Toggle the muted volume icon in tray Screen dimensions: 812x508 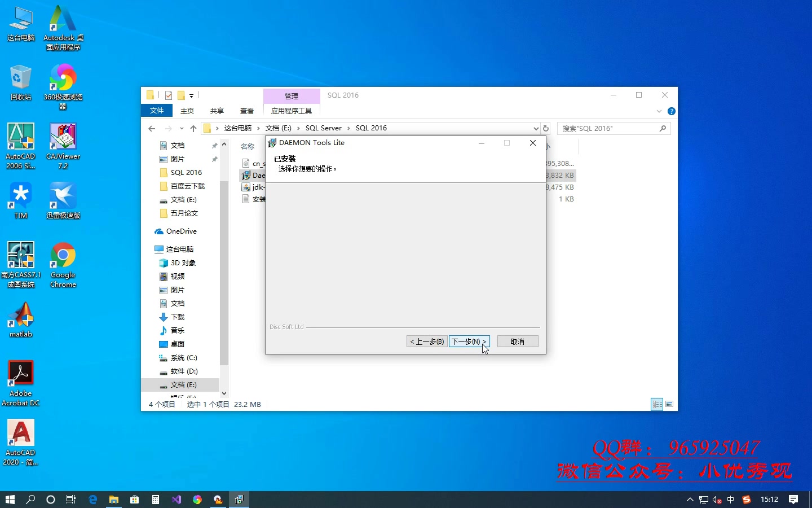click(717, 500)
